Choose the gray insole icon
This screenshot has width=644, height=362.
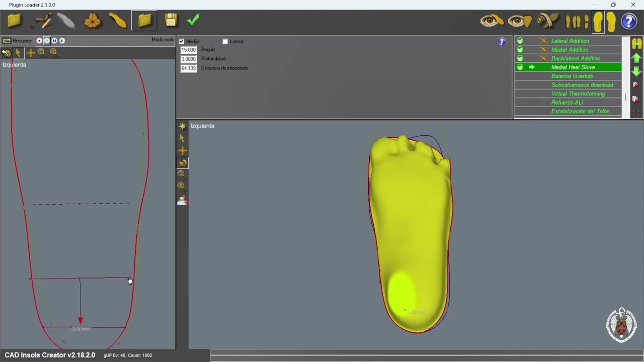[x=66, y=21]
